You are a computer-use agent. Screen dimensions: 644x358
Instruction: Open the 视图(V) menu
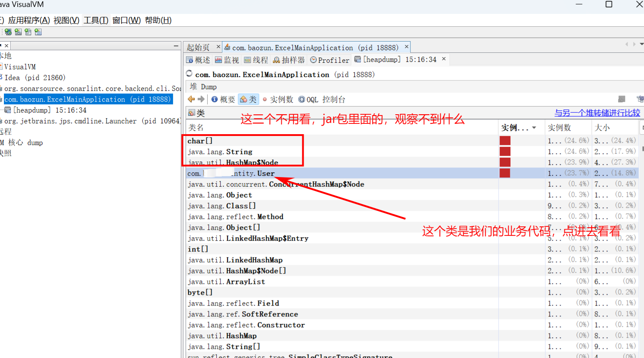[67, 20]
